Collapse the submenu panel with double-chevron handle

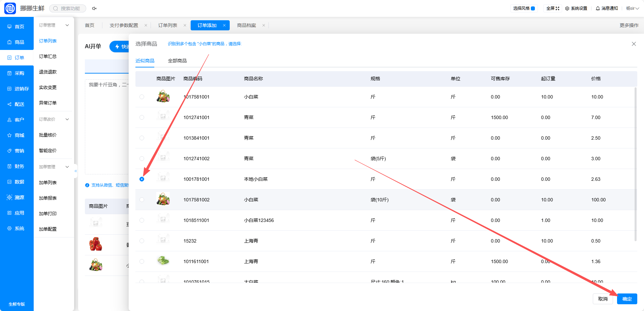(76, 171)
